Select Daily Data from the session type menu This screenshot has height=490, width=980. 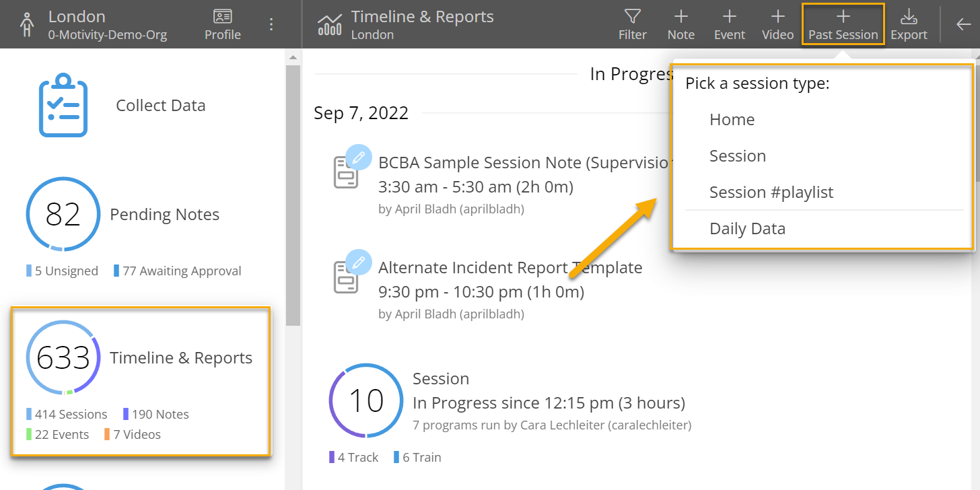pyautogui.click(x=747, y=228)
